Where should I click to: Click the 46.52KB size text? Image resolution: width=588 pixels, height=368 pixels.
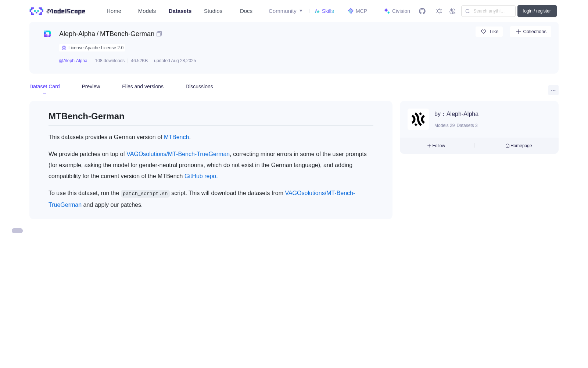coord(139,61)
